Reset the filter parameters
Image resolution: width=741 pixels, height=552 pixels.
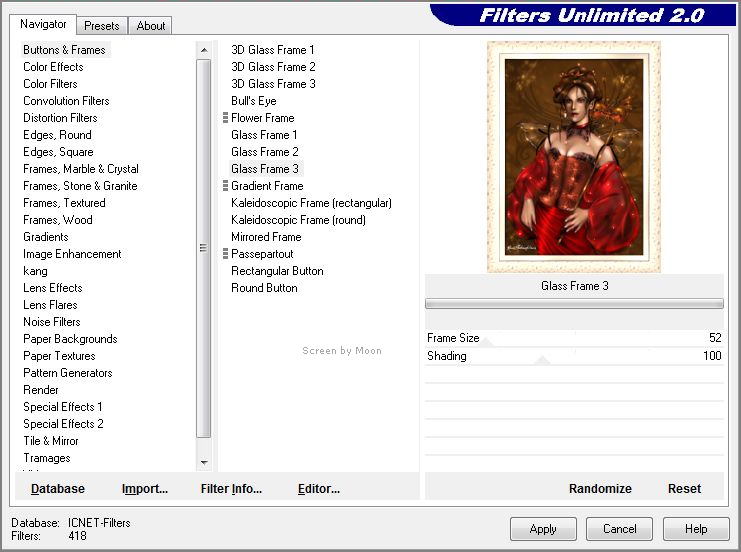coord(684,489)
